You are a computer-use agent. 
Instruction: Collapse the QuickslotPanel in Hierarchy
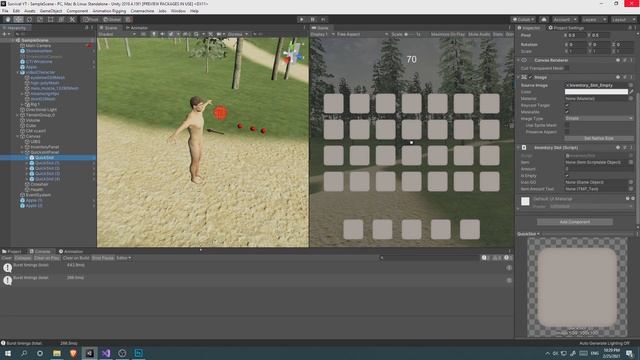23,152
